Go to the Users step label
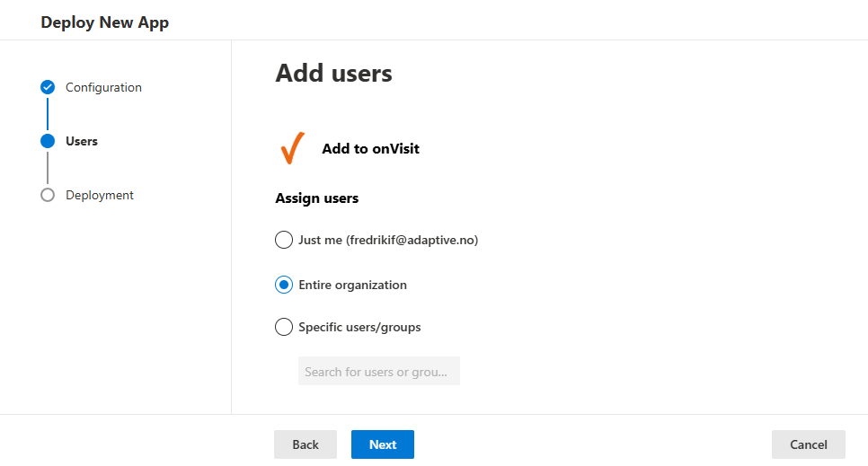Screen dimensions: 868x466 point(82,141)
